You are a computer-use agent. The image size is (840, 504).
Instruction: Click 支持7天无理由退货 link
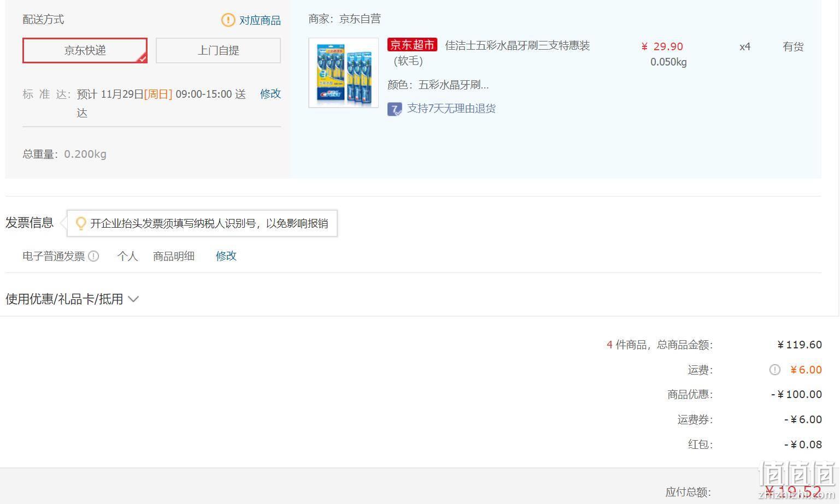click(451, 109)
